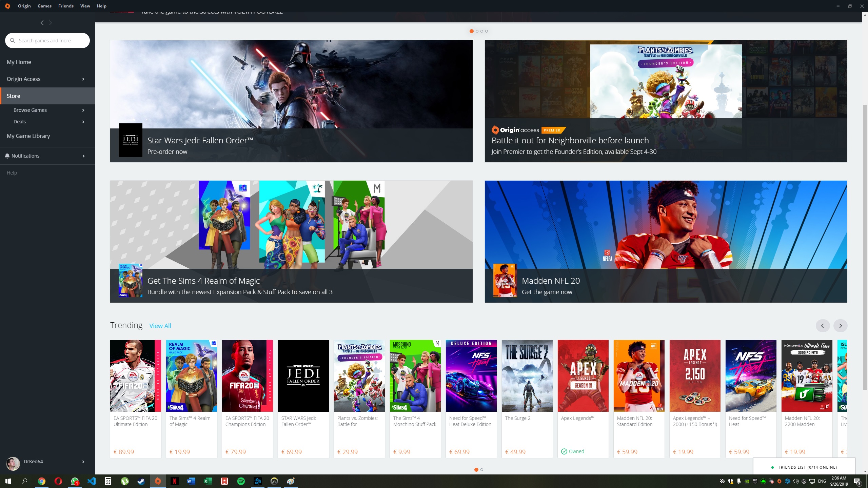The height and width of the screenshot is (488, 868).
Task: Click the DrKeo64 profile avatar
Action: point(13,463)
